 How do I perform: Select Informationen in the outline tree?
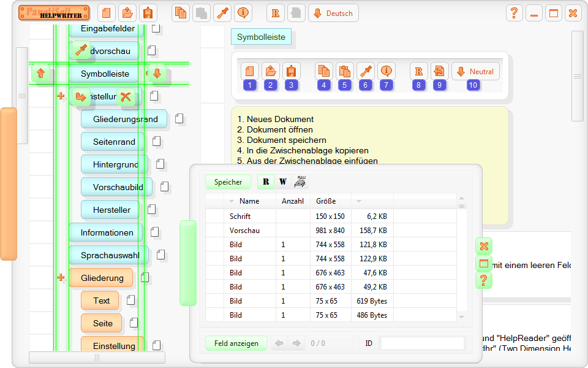(107, 232)
